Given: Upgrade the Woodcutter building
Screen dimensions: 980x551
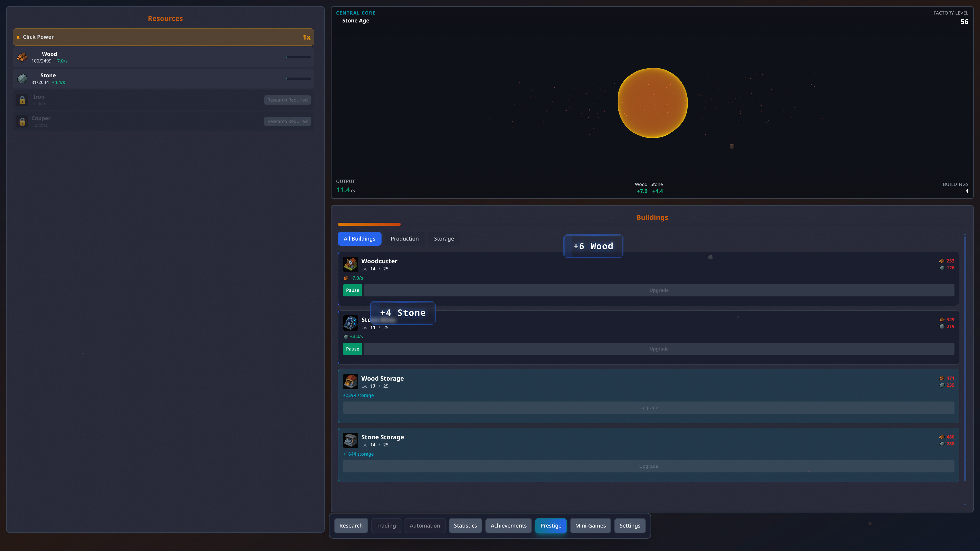Looking at the screenshot, I should pyautogui.click(x=658, y=290).
